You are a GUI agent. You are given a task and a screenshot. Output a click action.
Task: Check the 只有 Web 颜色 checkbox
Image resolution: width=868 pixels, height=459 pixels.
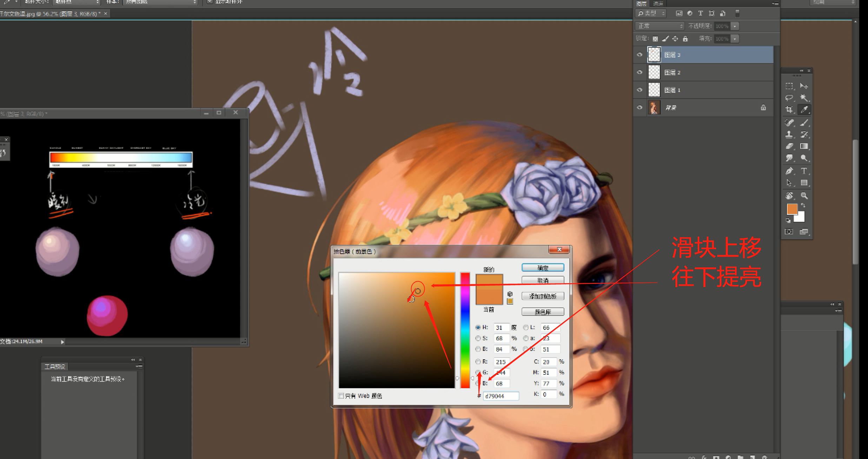341,395
